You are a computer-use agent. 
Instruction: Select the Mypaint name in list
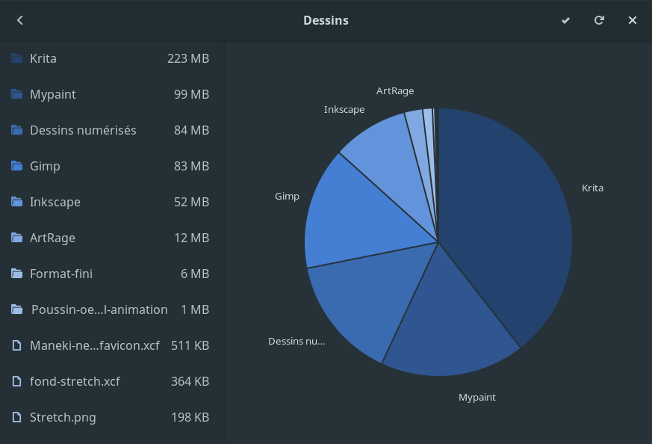[53, 95]
